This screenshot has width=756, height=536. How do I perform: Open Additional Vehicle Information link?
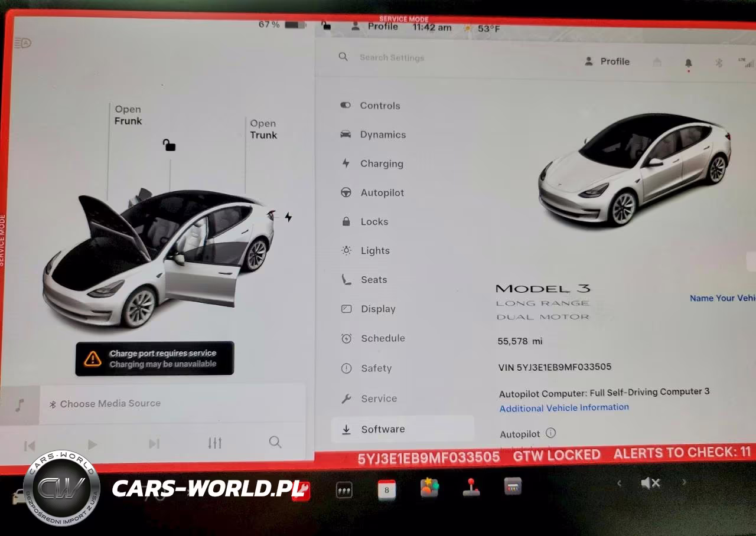point(564,408)
